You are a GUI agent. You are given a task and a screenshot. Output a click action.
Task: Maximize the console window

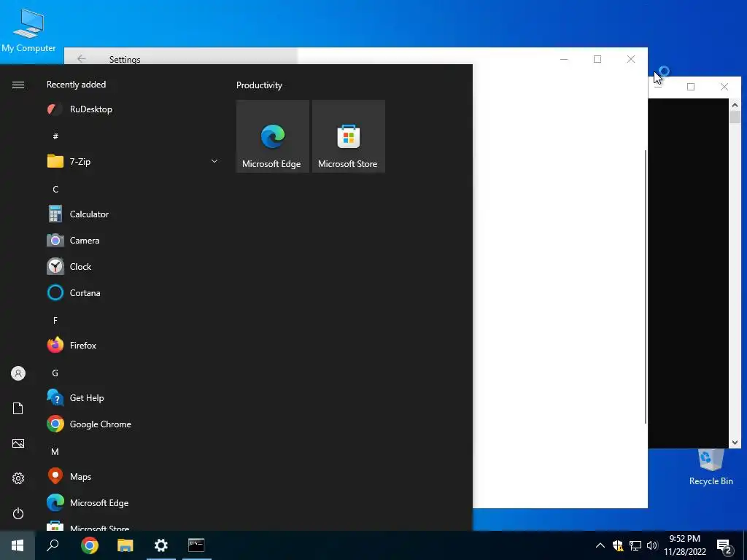(691, 87)
